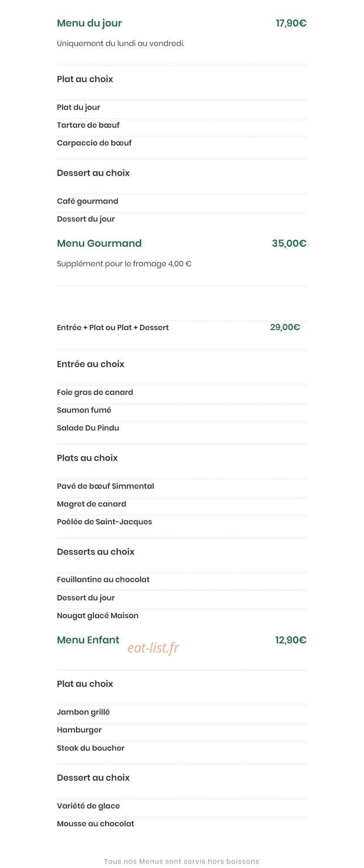Select Salade Du Pindu
This screenshot has height=868, width=364.
(88, 428)
